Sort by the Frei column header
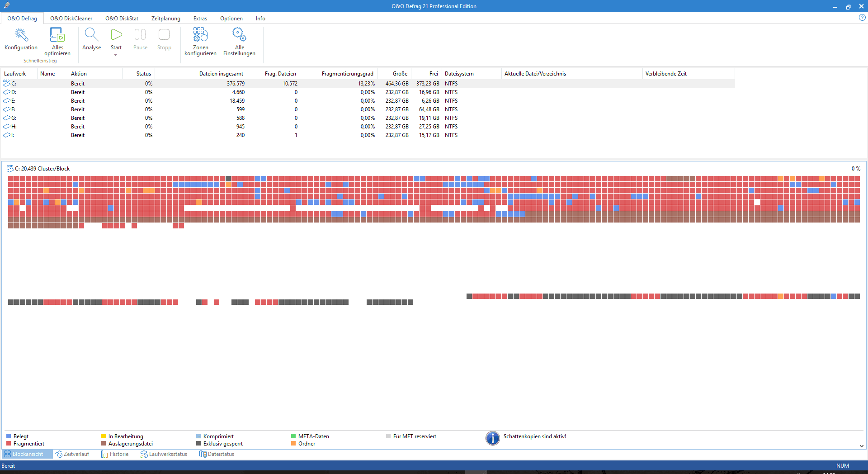Screen dimensions: 868x474 [426, 74]
